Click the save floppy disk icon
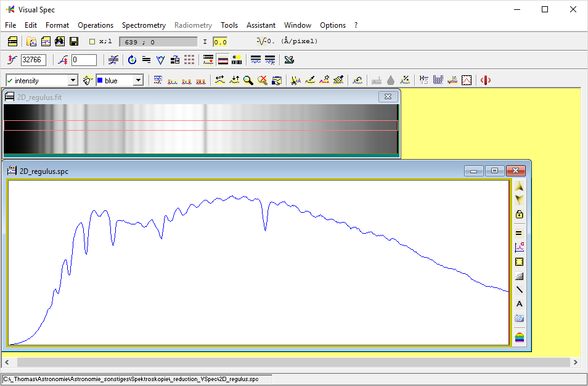This screenshot has width=588, height=386. pos(74,41)
